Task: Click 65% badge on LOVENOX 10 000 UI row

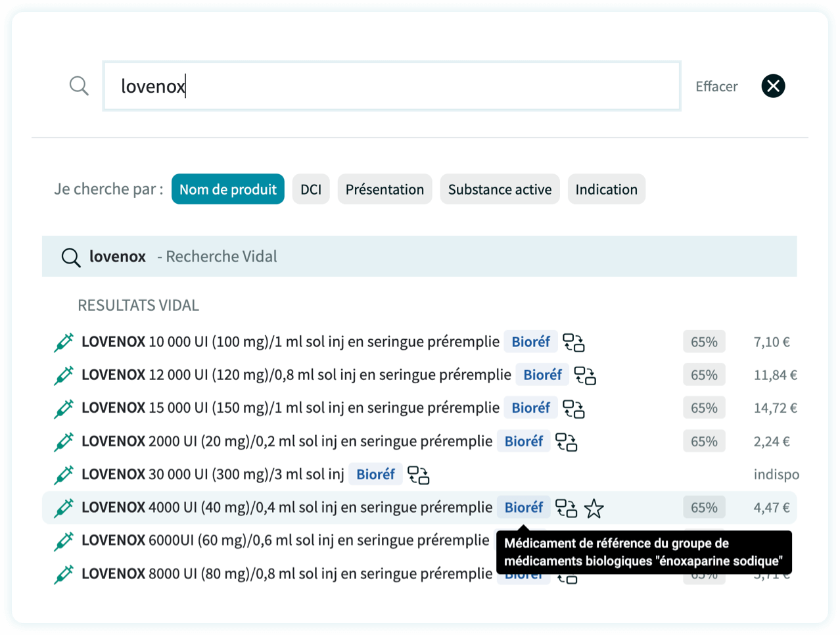Action: [x=704, y=342]
